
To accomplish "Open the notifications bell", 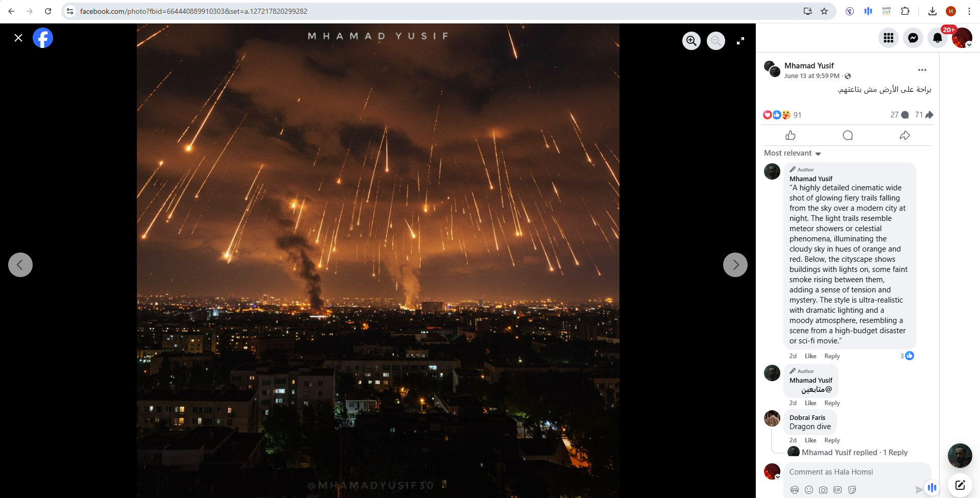I will 937,38.
